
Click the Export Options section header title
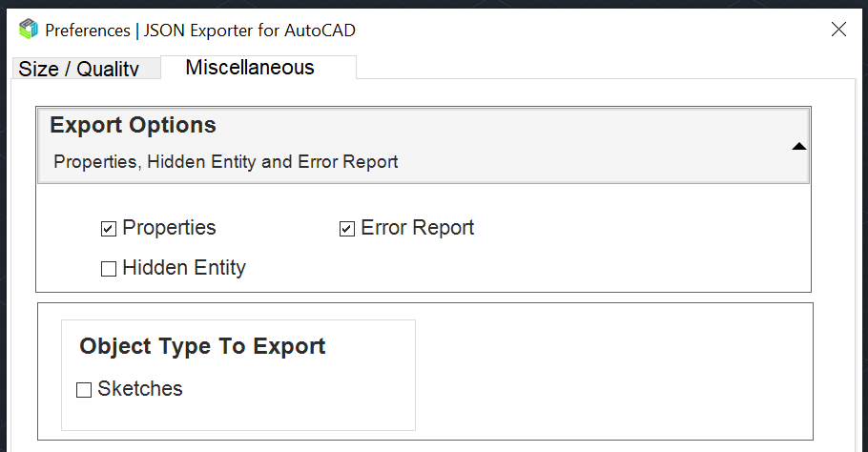(x=133, y=126)
